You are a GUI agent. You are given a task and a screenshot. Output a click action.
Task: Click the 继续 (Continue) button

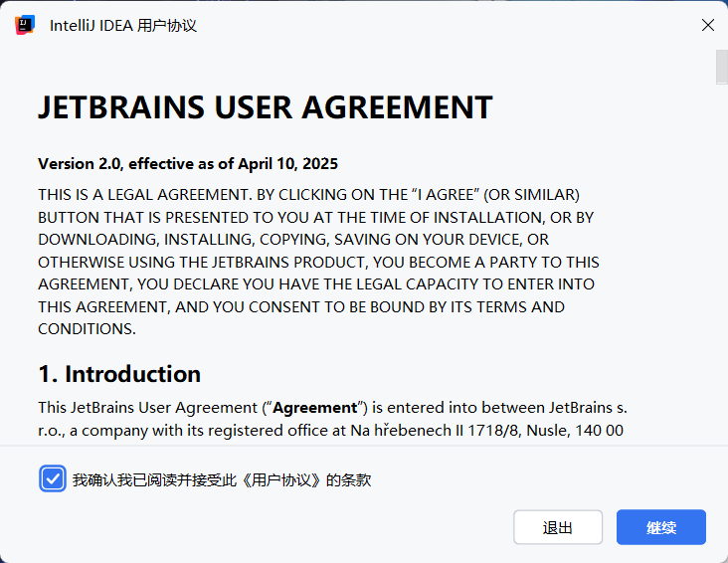point(661,527)
